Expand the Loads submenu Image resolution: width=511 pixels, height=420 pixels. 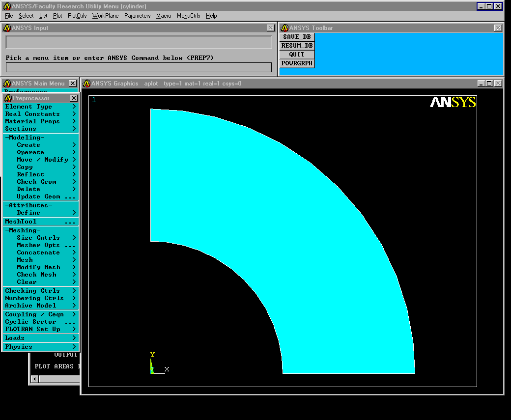41,338
